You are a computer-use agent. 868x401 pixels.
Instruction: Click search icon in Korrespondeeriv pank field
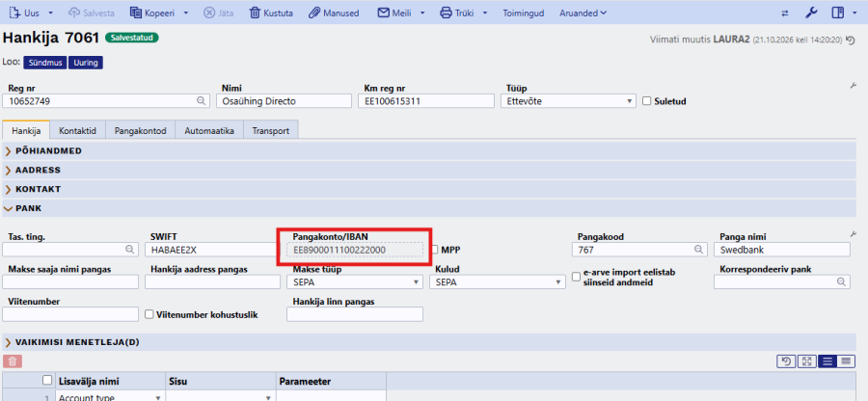[x=841, y=281]
